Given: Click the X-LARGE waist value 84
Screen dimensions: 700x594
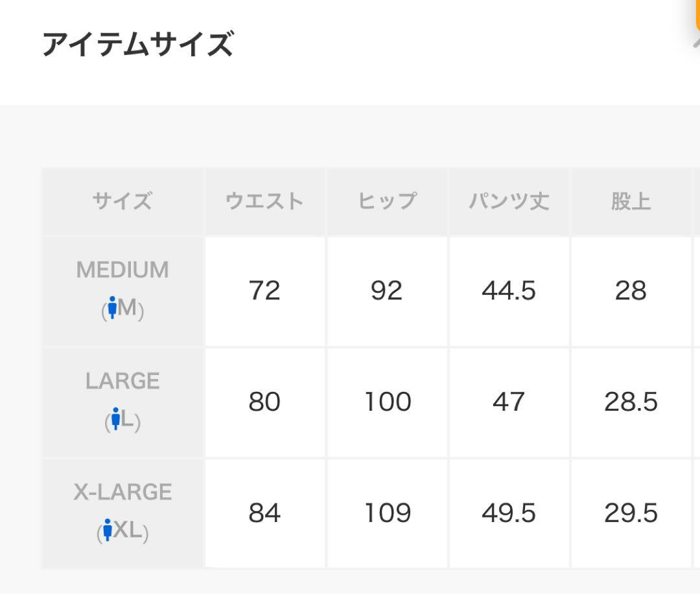Looking at the screenshot, I should tap(264, 513).
